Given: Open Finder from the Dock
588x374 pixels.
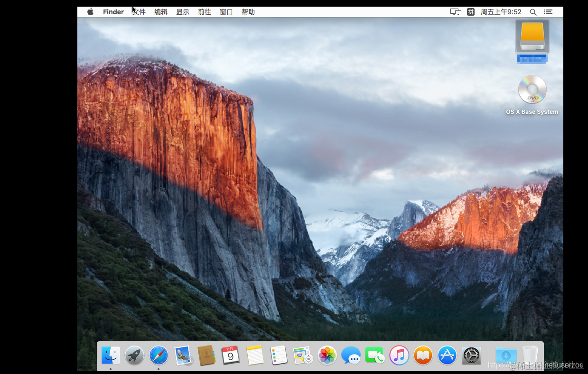Looking at the screenshot, I should (x=111, y=355).
